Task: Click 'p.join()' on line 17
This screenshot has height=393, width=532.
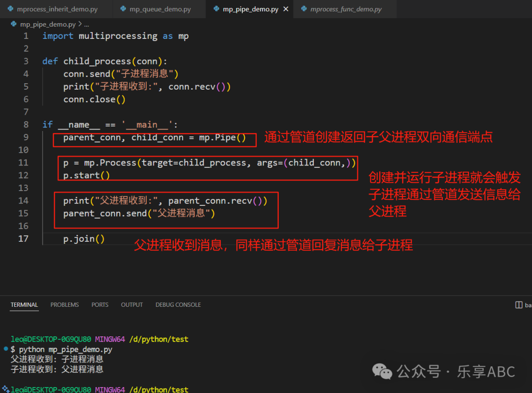Action: 84,239
